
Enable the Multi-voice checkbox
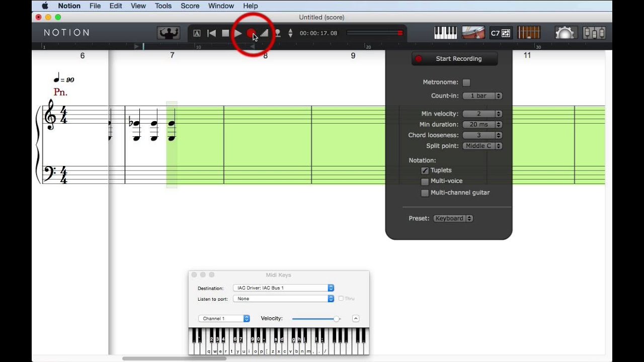[x=425, y=181]
